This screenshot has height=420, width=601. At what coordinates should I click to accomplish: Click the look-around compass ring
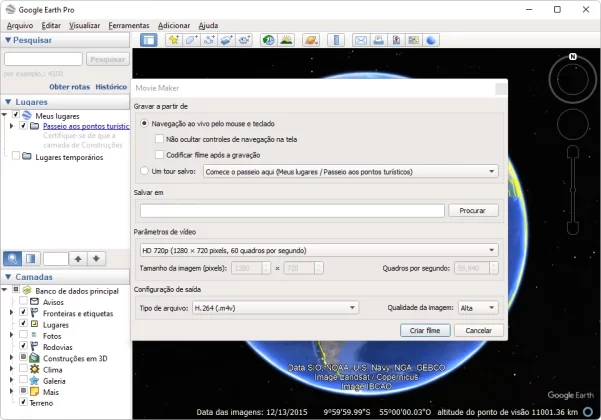573,79
